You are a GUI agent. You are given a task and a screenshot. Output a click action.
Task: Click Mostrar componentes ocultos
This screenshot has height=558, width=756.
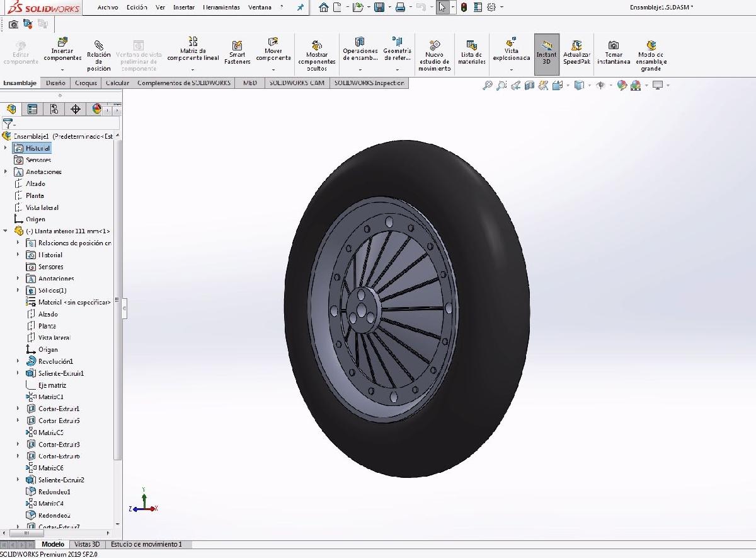pyautogui.click(x=317, y=55)
